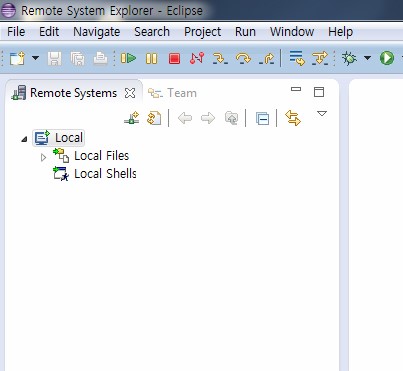Click the Save toolbar icon
Image resolution: width=403 pixels, height=371 pixels.
point(55,59)
